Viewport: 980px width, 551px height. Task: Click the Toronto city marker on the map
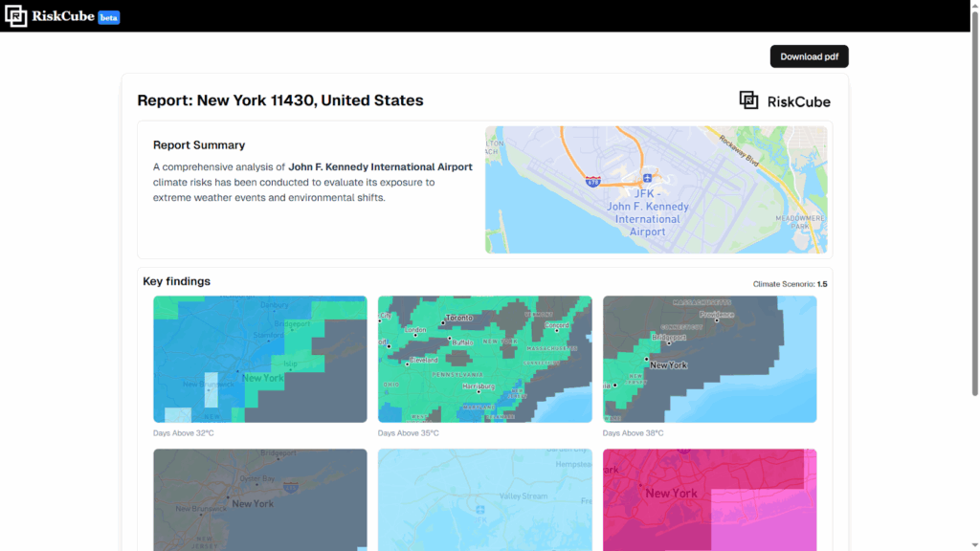coord(443,321)
